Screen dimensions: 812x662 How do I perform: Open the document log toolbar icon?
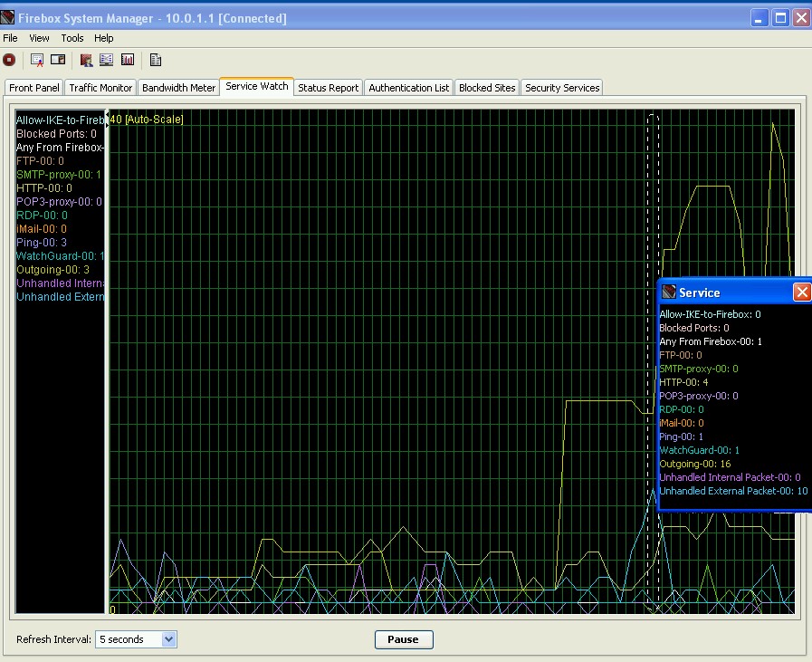coord(156,60)
